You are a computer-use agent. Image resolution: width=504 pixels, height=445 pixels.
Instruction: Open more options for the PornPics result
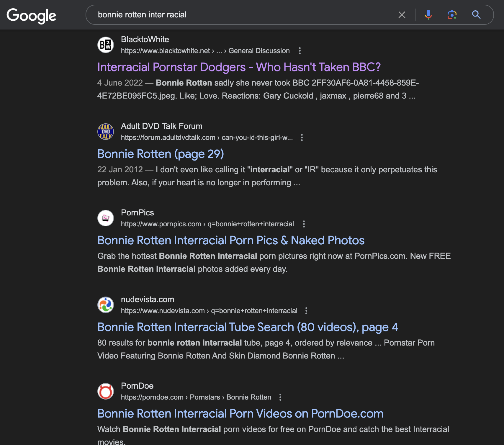coord(304,224)
